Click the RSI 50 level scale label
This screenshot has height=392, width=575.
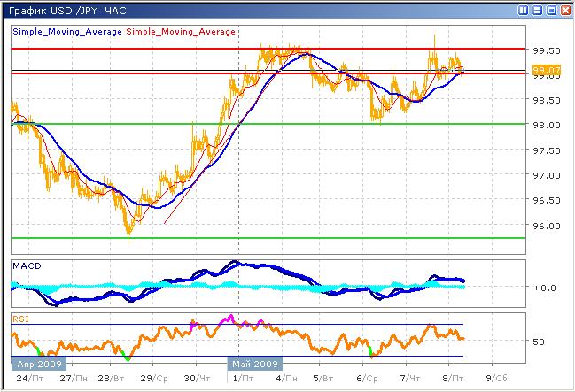coord(538,341)
